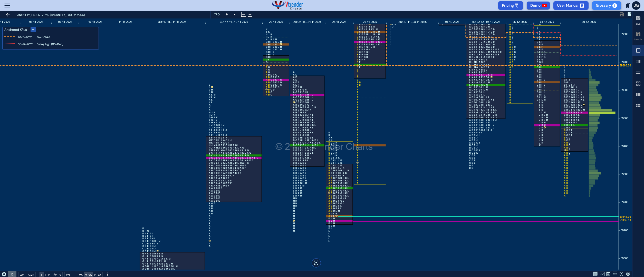Switch to the T/V profile tab
644x277 pixels.
54,274
